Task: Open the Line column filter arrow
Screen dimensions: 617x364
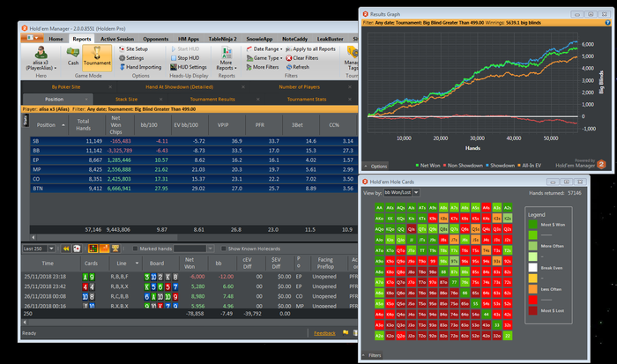Action: pyautogui.click(x=137, y=264)
